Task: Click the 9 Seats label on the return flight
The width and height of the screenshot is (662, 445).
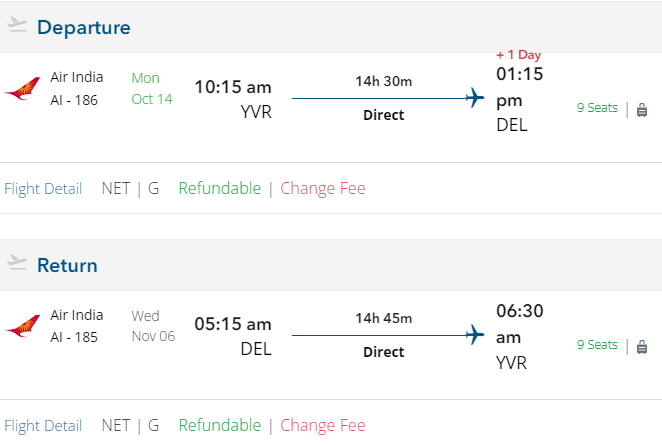Action: (597, 345)
